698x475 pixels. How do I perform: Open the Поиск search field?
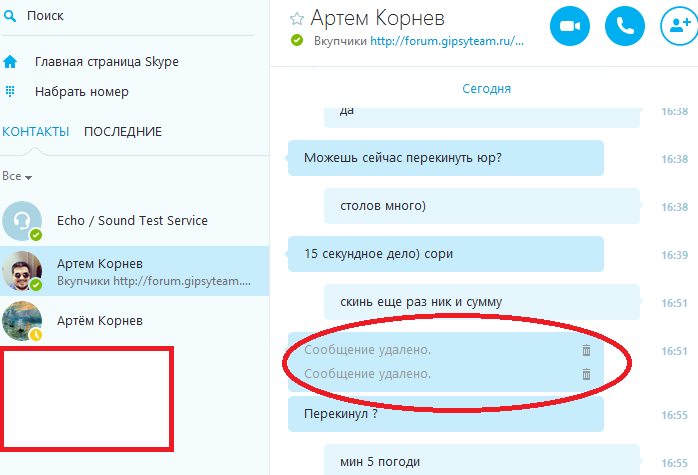click(128, 16)
